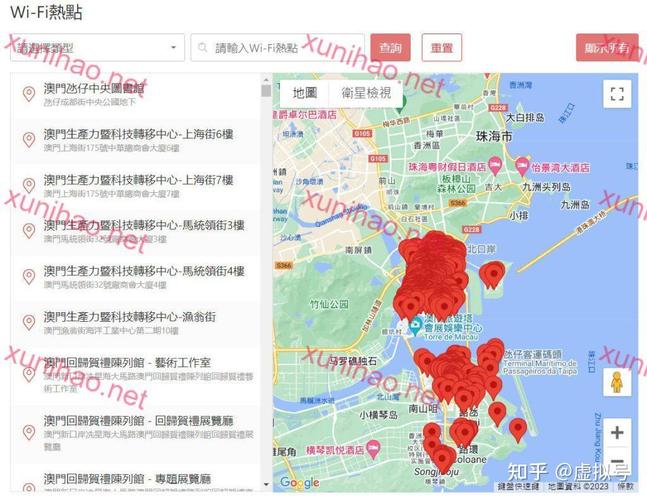Switch map to 衛星檢視 satellite view

click(366, 93)
